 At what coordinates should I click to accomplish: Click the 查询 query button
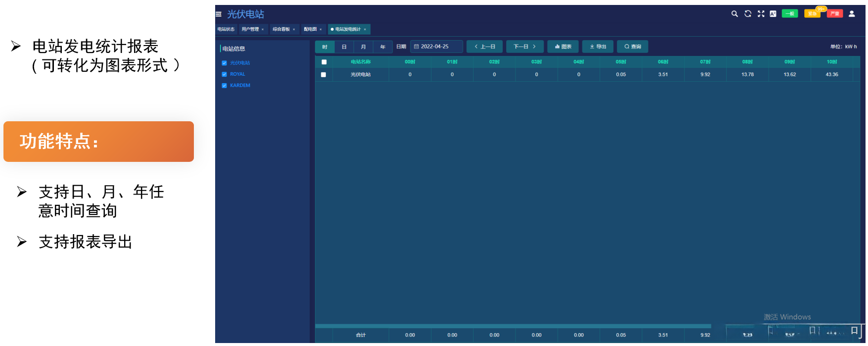(633, 47)
